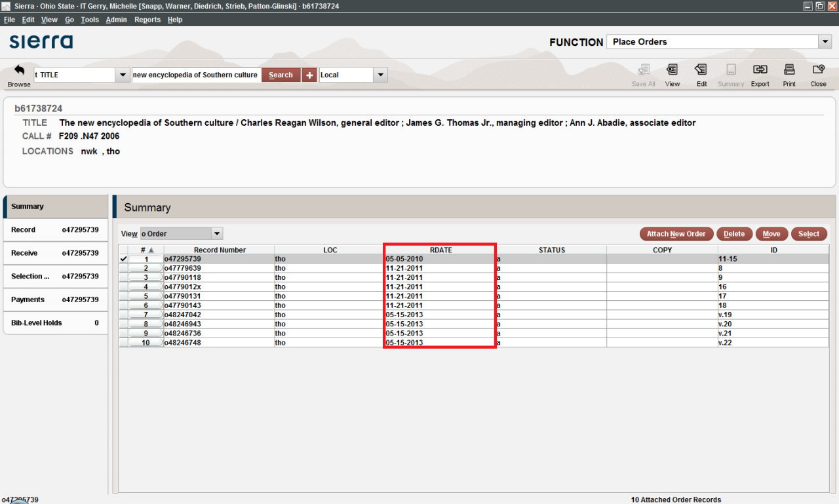Viewport: 839px width, 504px height.
Task: Click the Export toolbar icon
Action: [760, 69]
